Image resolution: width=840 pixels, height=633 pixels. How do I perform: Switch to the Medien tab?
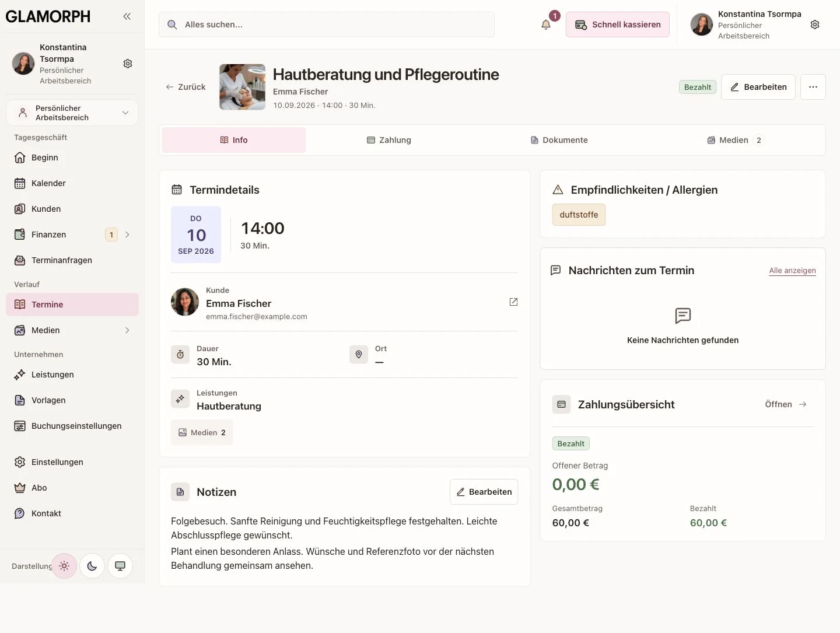[736, 140]
